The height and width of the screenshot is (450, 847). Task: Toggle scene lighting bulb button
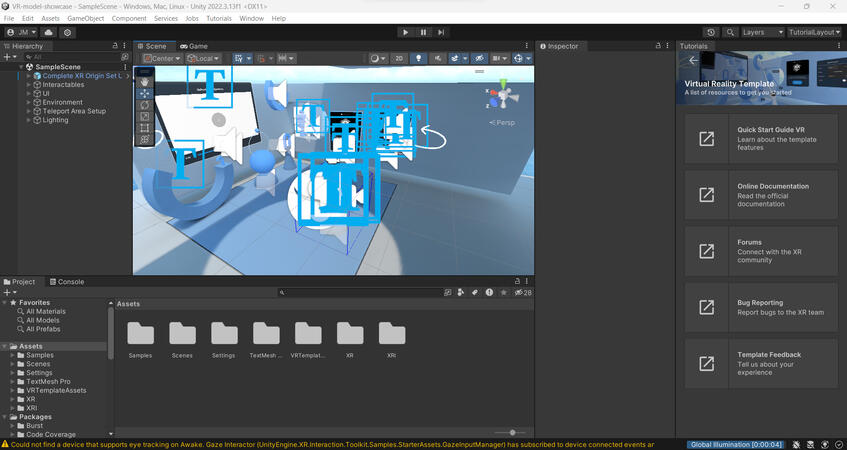click(x=419, y=59)
